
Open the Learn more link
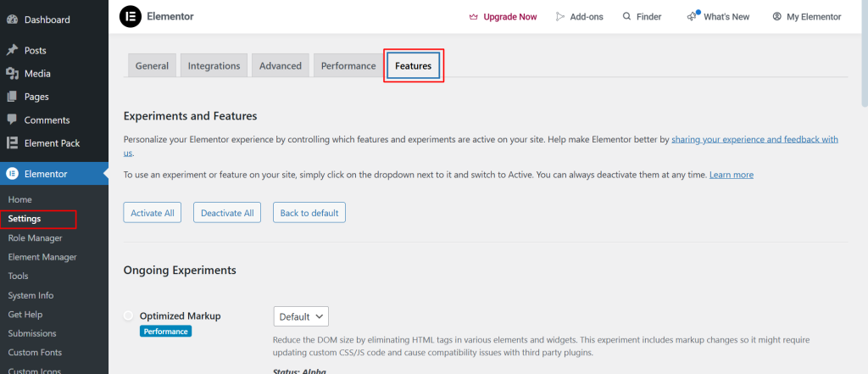pos(731,175)
